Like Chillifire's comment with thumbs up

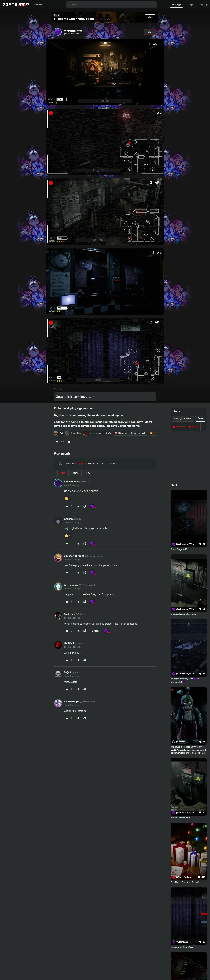(x=67, y=544)
